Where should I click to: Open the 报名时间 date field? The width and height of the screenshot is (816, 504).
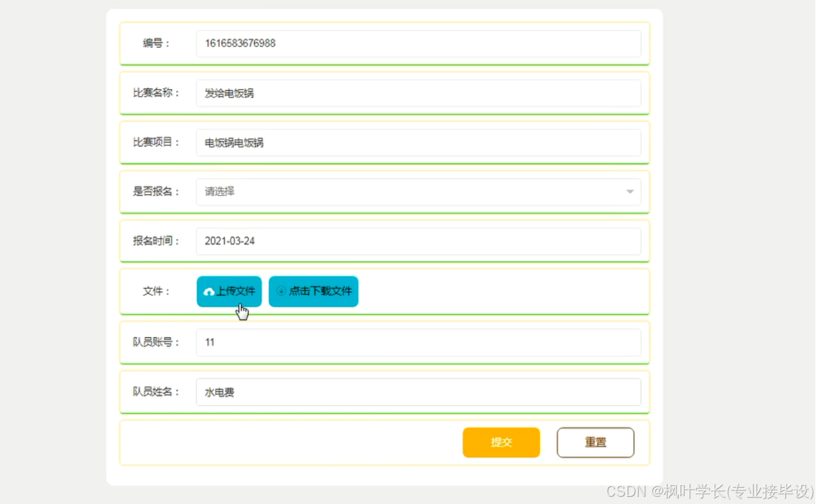(418, 241)
